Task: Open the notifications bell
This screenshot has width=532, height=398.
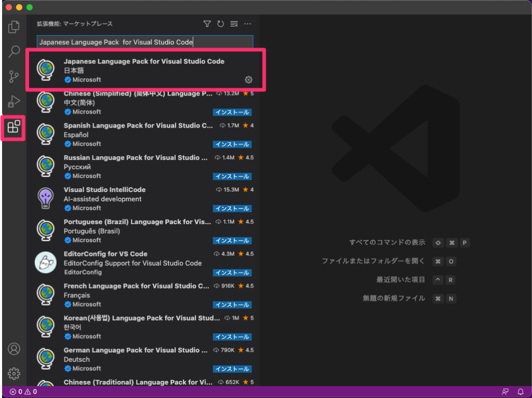Action: (x=521, y=392)
